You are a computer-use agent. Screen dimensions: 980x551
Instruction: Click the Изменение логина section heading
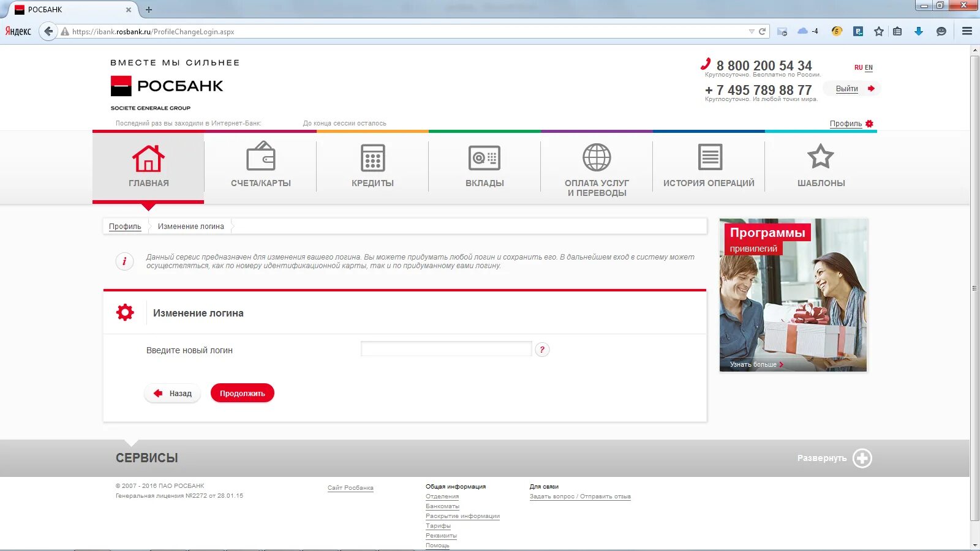(x=198, y=313)
